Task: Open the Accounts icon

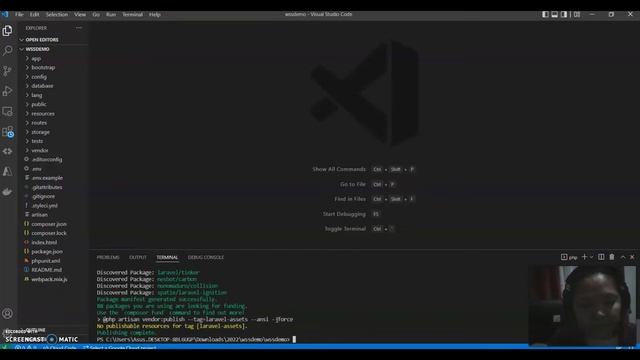Action: 7,313
